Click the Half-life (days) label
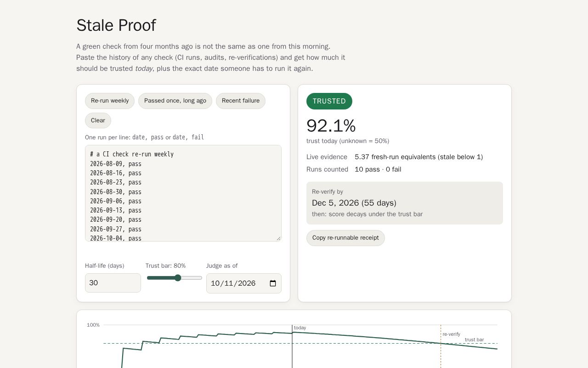Image resolution: width=588 pixels, height=368 pixels. pyautogui.click(x=105, y=266)
